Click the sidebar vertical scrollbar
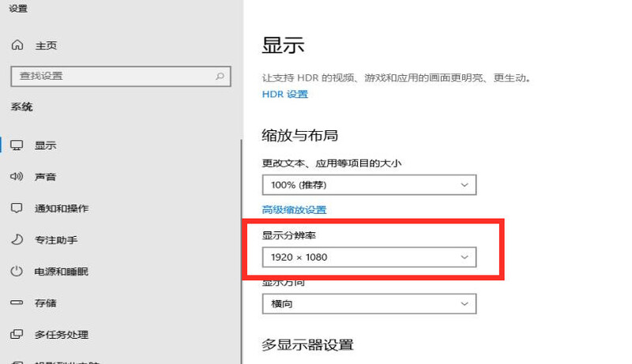 point(242,252)
